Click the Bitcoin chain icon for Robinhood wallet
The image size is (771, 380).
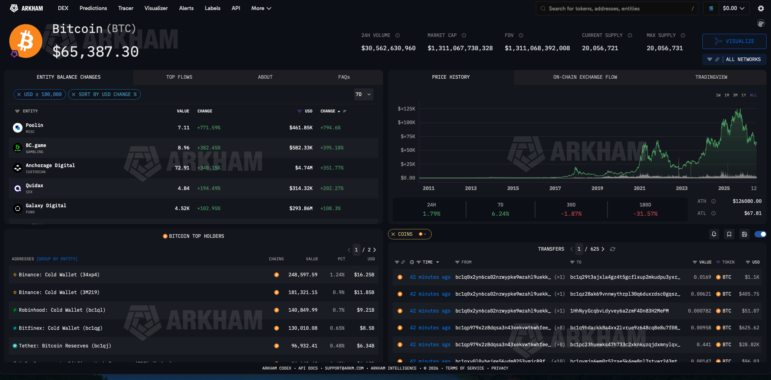[276, 310]
